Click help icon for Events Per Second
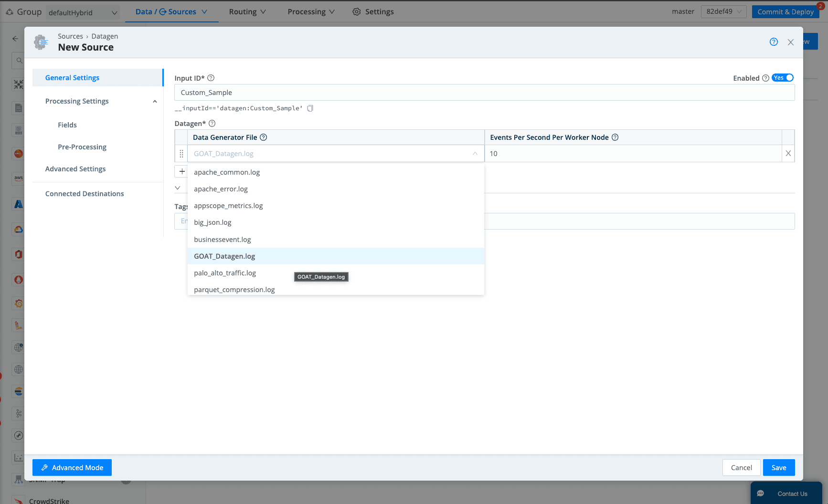The height and width of the screenshot is (504, 828). [x=615, y=137]
